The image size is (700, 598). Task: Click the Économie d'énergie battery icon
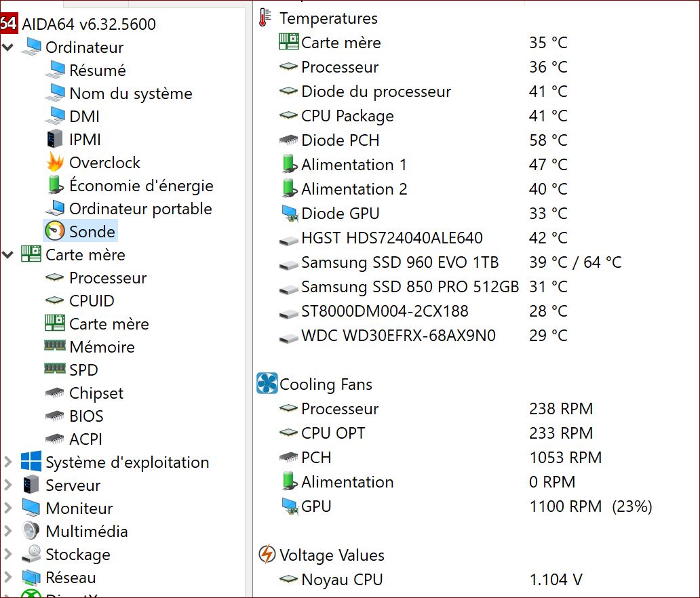(56, 185)
